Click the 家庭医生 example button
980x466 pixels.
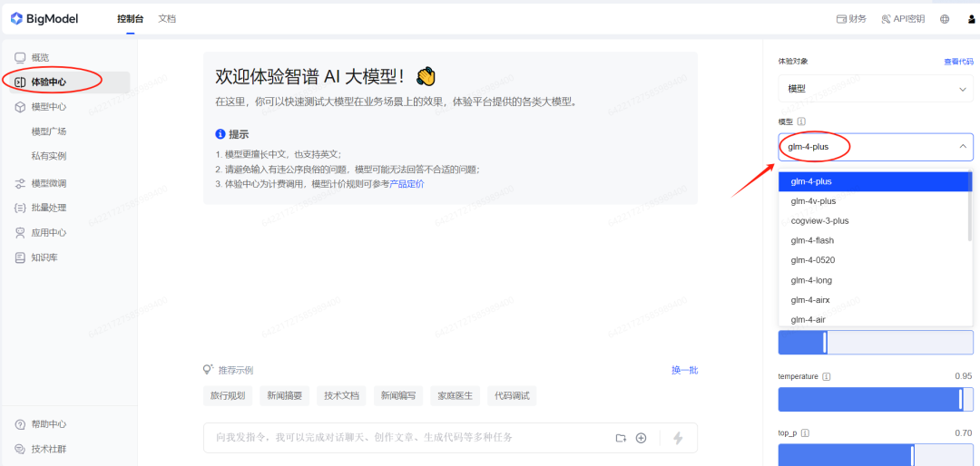(455, 395)
